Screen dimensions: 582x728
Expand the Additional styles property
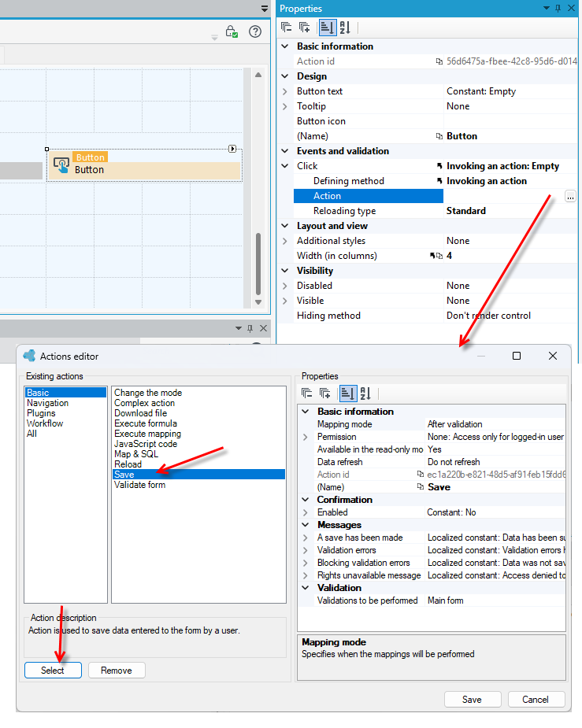[285, 241]
